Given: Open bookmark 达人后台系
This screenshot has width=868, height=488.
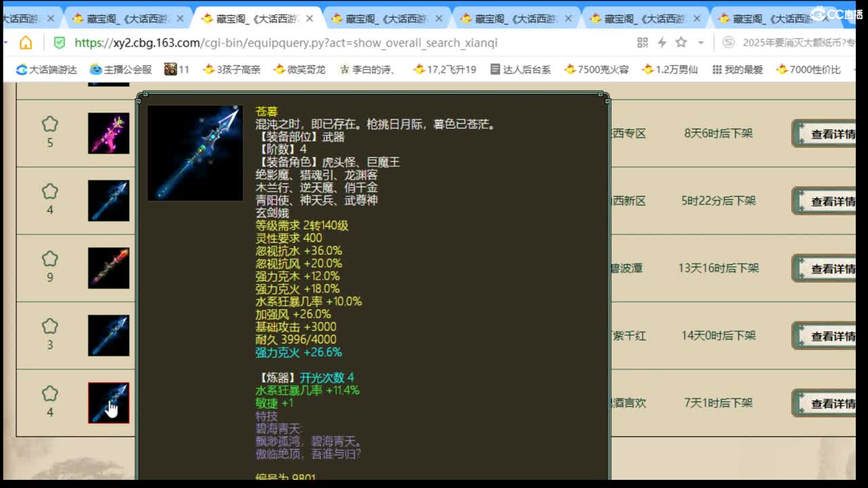Looking at the screenshot, I should tap(520, 69).
